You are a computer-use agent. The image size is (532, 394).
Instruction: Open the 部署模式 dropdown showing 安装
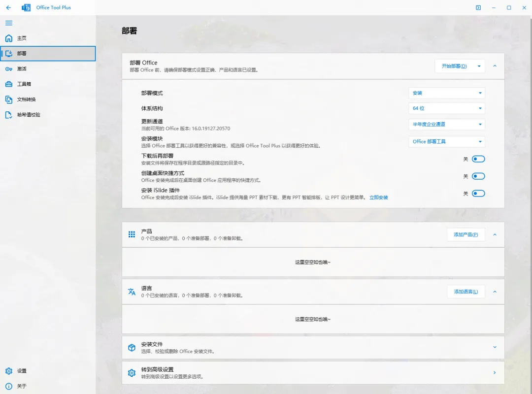pos(447,93)
